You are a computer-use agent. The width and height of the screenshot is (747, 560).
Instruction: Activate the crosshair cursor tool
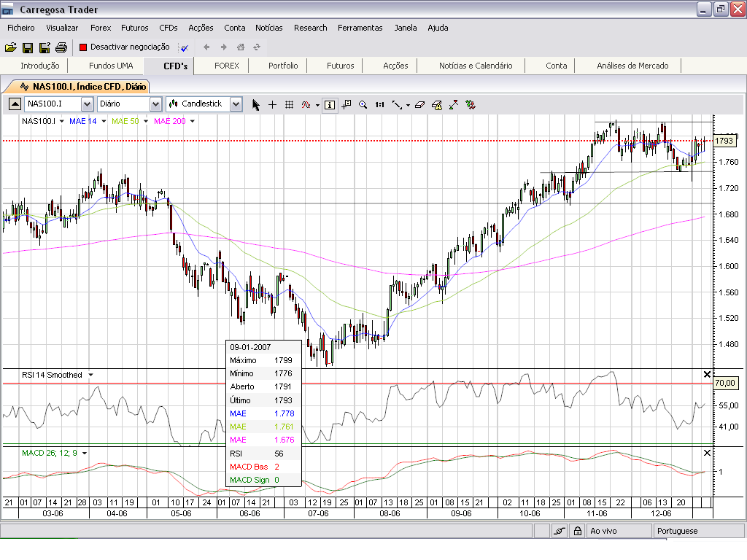click(273, 104)
